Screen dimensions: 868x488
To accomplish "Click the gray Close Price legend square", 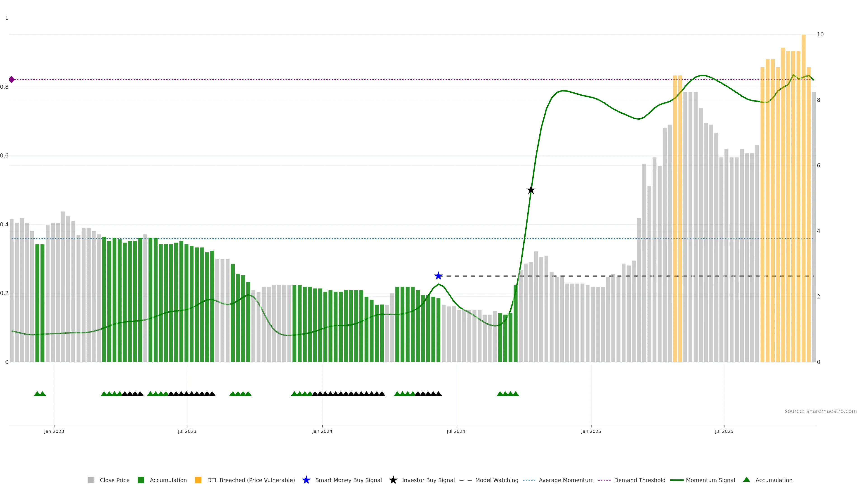I will pyautogui.click(x=91, y=480).
